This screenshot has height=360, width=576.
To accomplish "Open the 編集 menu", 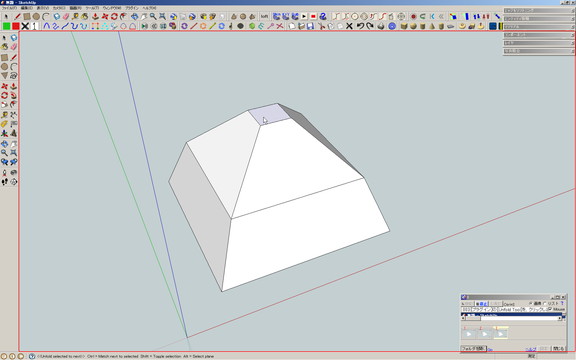I will click(27, 8).
